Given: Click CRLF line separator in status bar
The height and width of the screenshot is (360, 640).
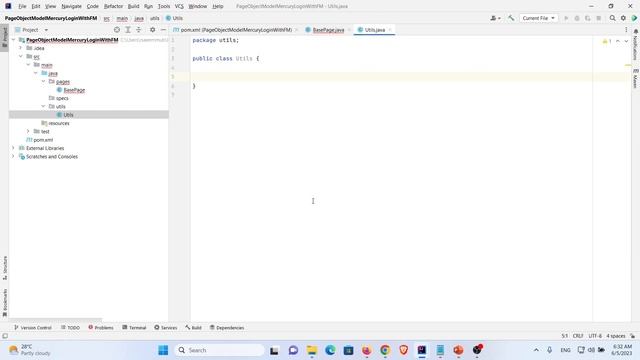Looking at the screenshot, I should pos(578,336).
